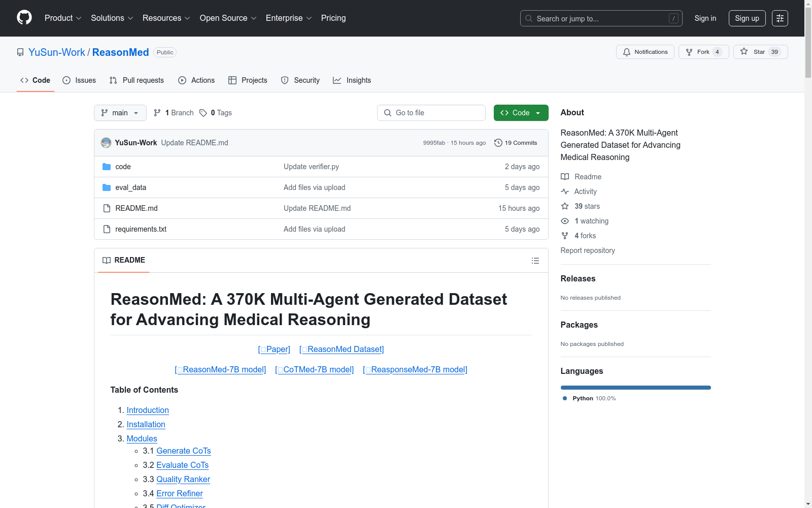The image size is (812, 508).
Task: Focus the Go to file input
Action: [x=431, y=113]
